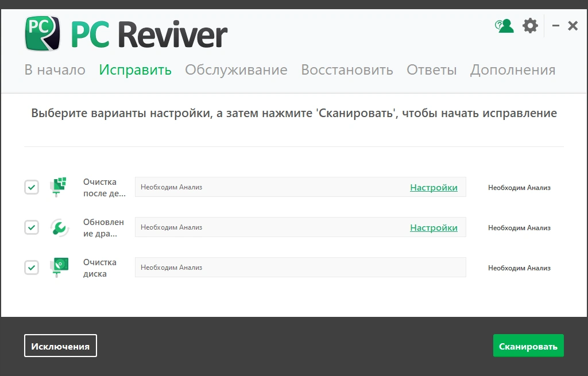Click right-side Необходим Анализ status for Обновление драйверов

pos(519,227)
